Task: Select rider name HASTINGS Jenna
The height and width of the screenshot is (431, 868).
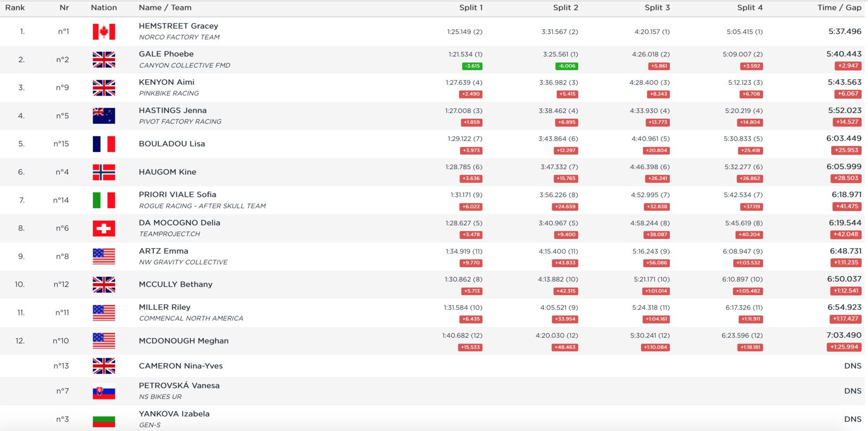Action: pyautogui.click(x=173, y=110)
